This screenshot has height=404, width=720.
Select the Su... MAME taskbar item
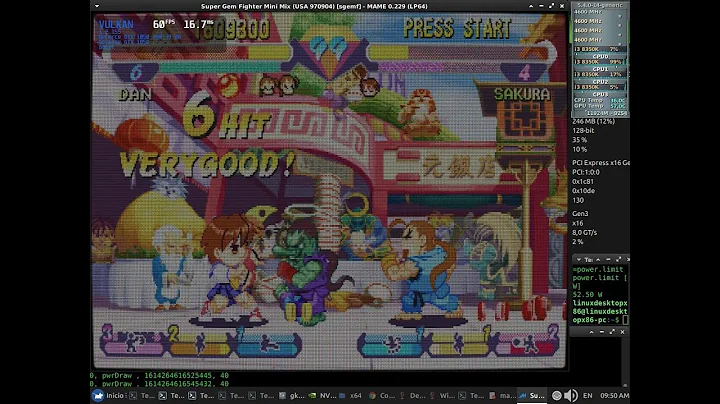click(x=532, y=395)
